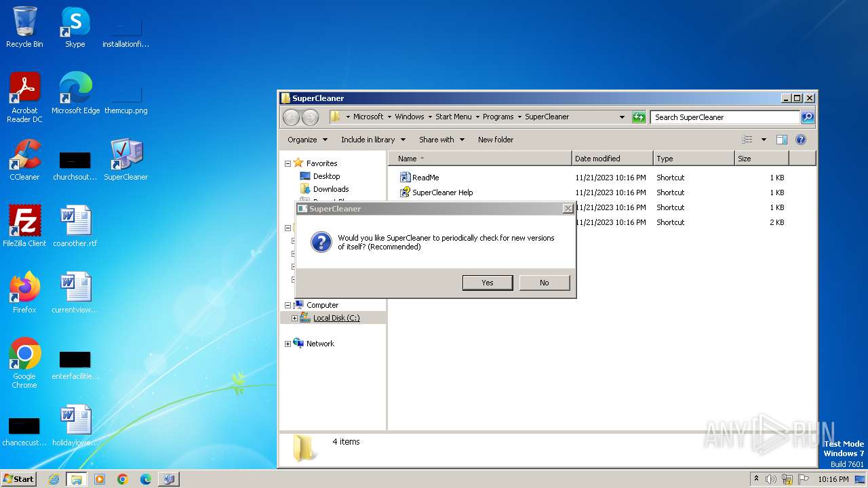Open the Start menu

(x=18, y=479)
